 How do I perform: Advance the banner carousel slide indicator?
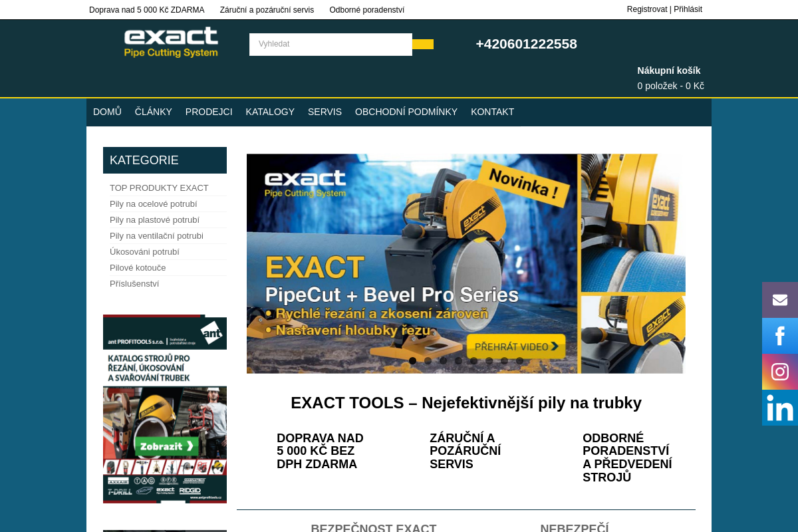pyautogui.click(x=428, y=360)
